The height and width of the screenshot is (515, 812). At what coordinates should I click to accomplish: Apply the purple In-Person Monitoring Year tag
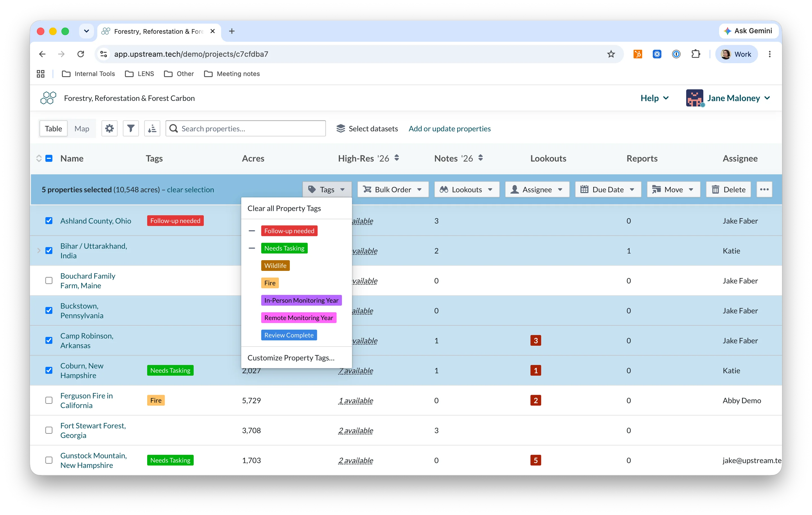(301, 300)
